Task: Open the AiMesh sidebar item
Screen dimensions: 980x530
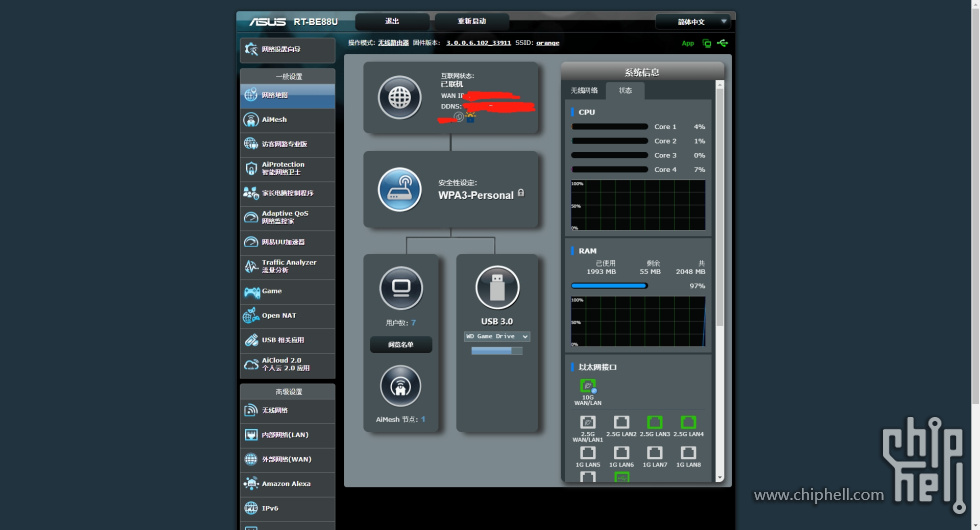Action: (288, 119)
